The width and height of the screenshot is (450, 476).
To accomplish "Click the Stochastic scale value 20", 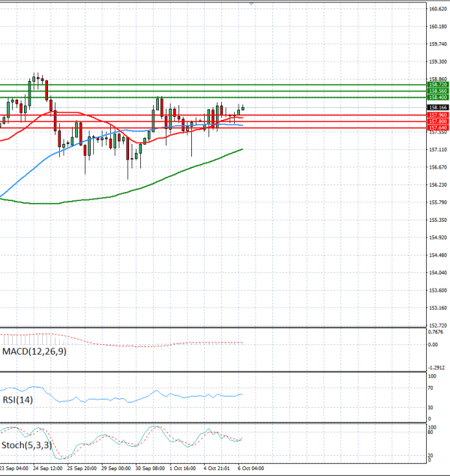I will coord(430,456).
